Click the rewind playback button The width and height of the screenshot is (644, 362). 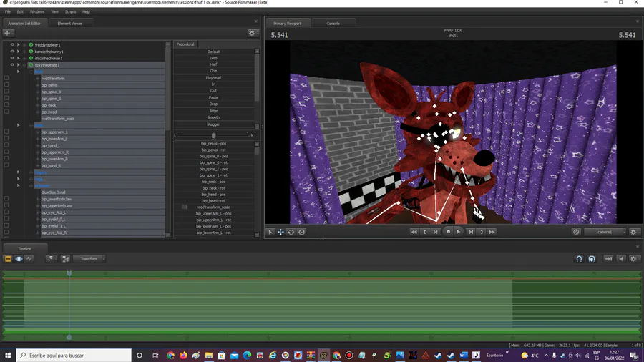(414, 232)
